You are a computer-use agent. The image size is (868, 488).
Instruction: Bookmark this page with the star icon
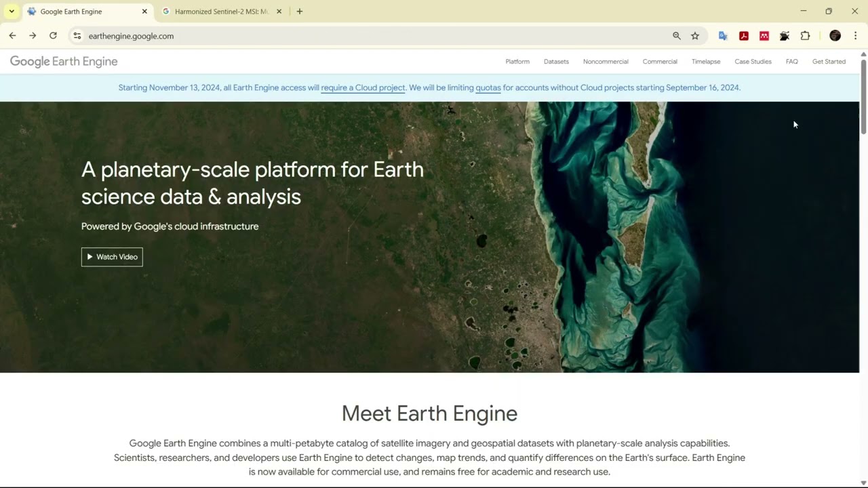pos(695,36)
